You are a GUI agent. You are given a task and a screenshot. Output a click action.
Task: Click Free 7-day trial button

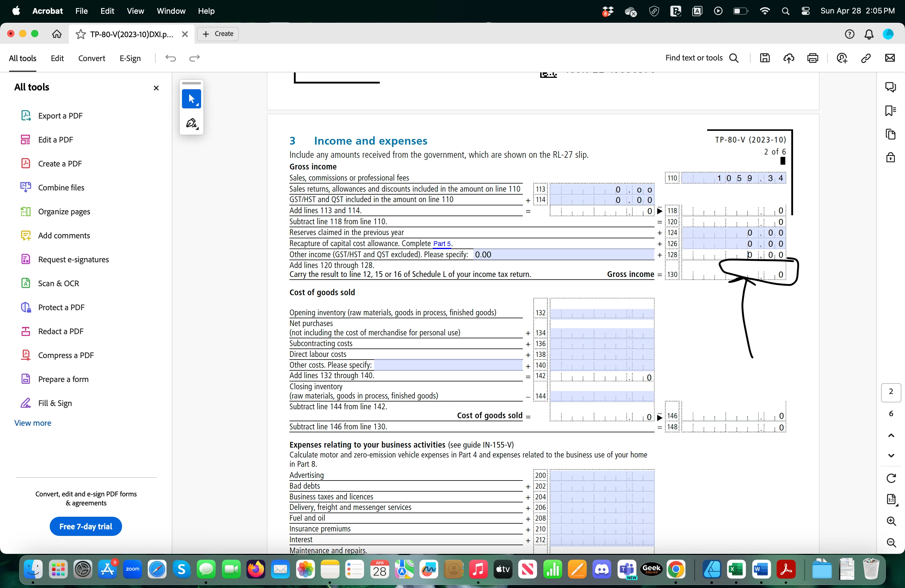point(86,526)
